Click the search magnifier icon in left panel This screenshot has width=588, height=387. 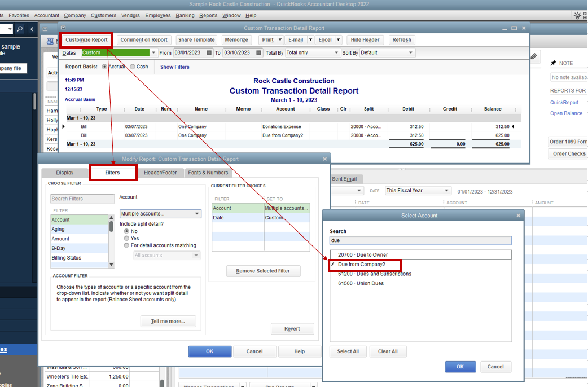pos(20,29)
